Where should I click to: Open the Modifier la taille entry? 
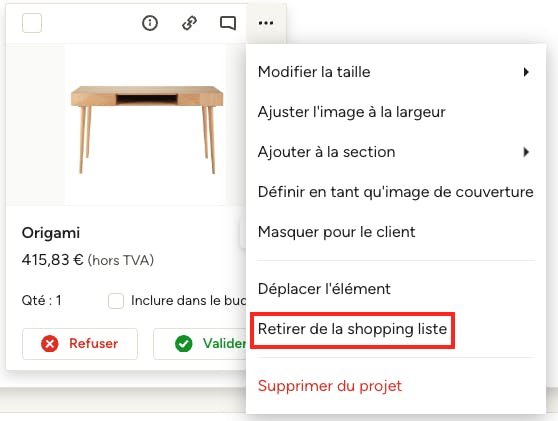396,72
